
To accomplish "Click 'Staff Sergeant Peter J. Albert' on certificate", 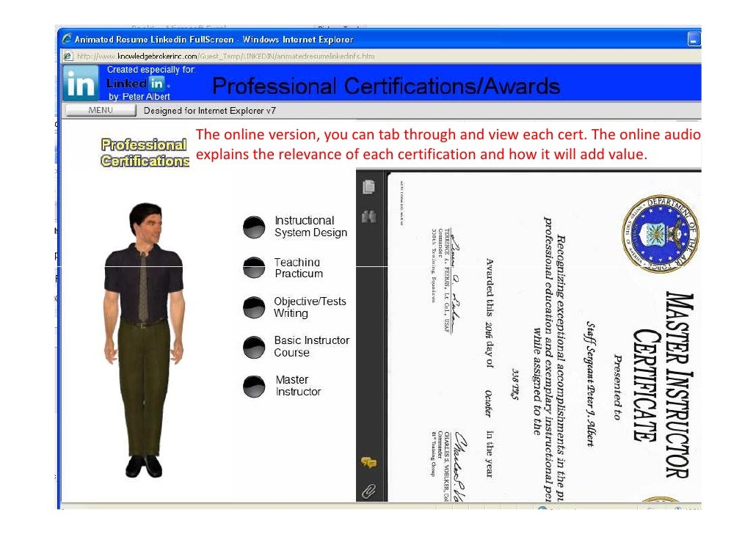I will 590,384.
